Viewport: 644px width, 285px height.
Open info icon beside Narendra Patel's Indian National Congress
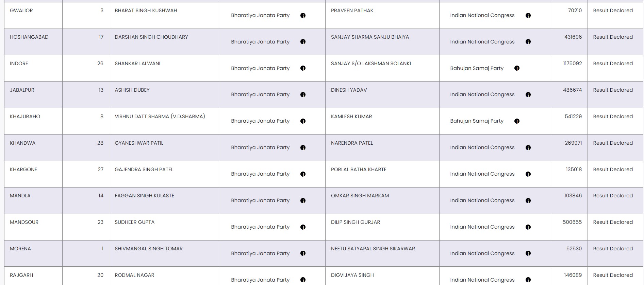pyautogui.click(x=528, y=148)
